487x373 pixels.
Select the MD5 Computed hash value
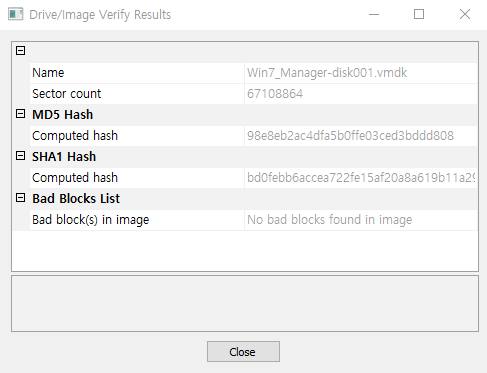pos(350,136)
